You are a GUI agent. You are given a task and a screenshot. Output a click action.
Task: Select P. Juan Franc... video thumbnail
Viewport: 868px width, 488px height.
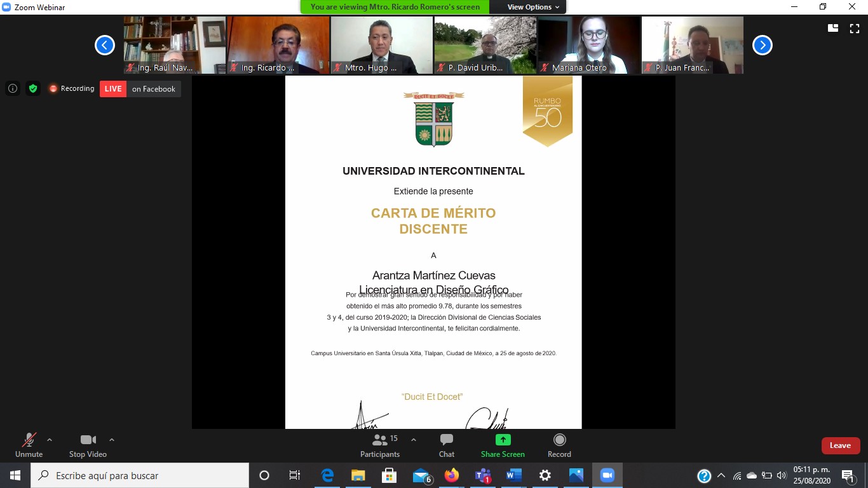coord(693,45)
